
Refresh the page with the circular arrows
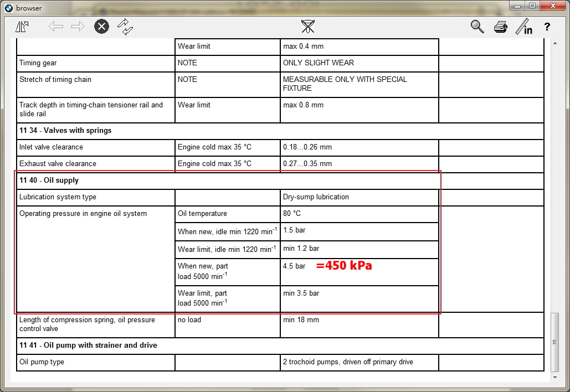tap(126, 27)
